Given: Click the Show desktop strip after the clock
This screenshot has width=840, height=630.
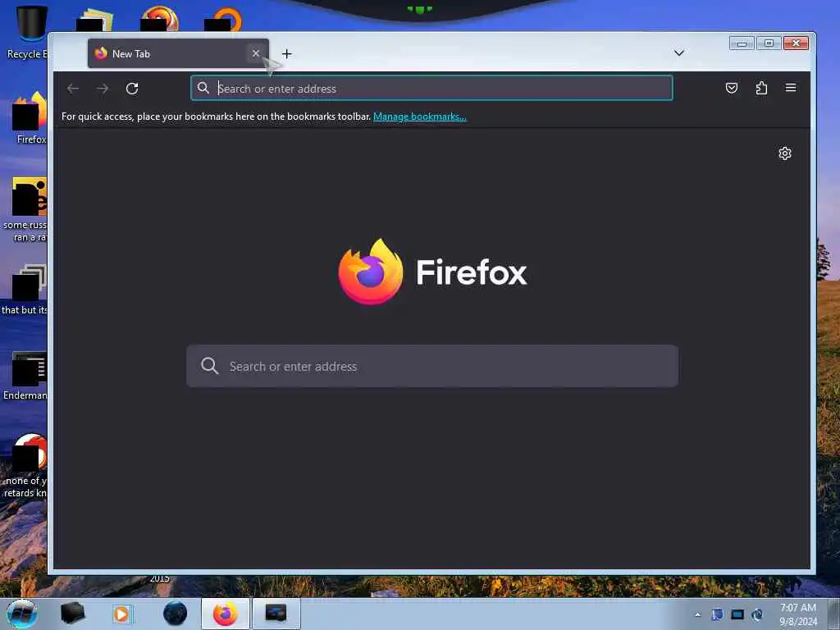Looking at the screenshot, I should (x=836, y=614).
